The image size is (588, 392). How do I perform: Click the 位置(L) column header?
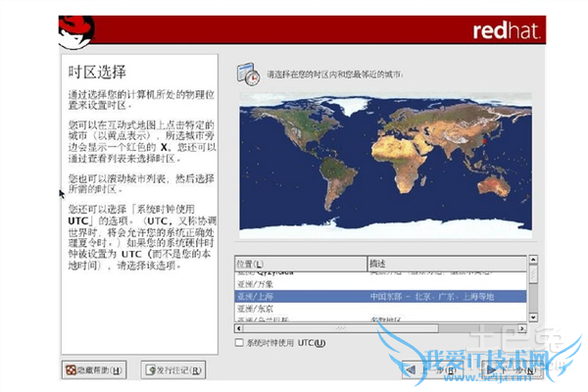[301, 264]
